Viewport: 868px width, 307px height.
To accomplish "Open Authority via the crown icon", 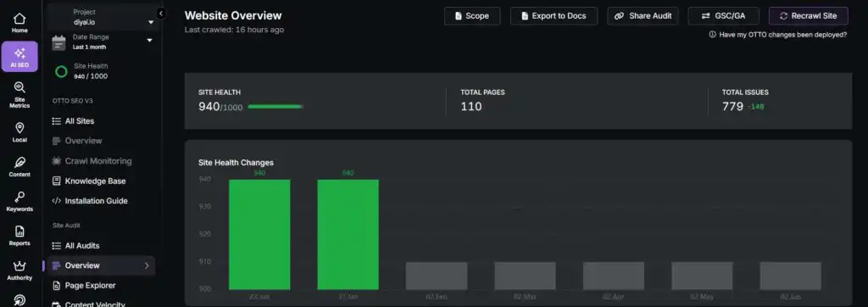I will (x=19, y=271).
